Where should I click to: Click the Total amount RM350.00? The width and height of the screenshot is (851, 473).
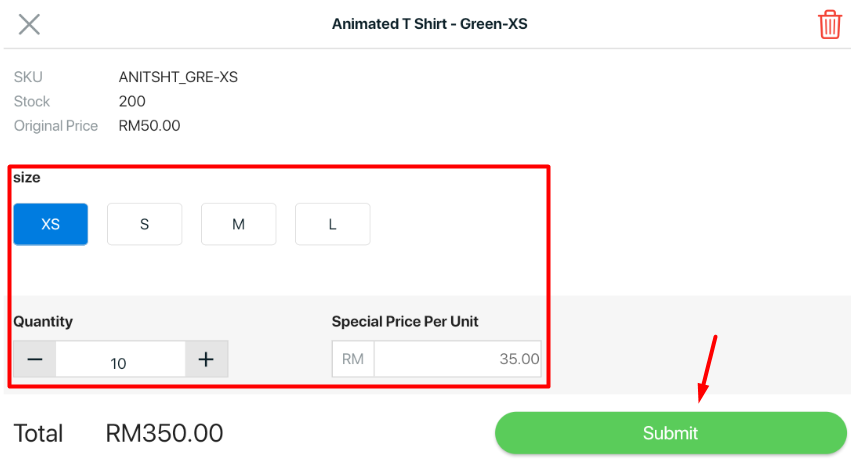[164, 433]
